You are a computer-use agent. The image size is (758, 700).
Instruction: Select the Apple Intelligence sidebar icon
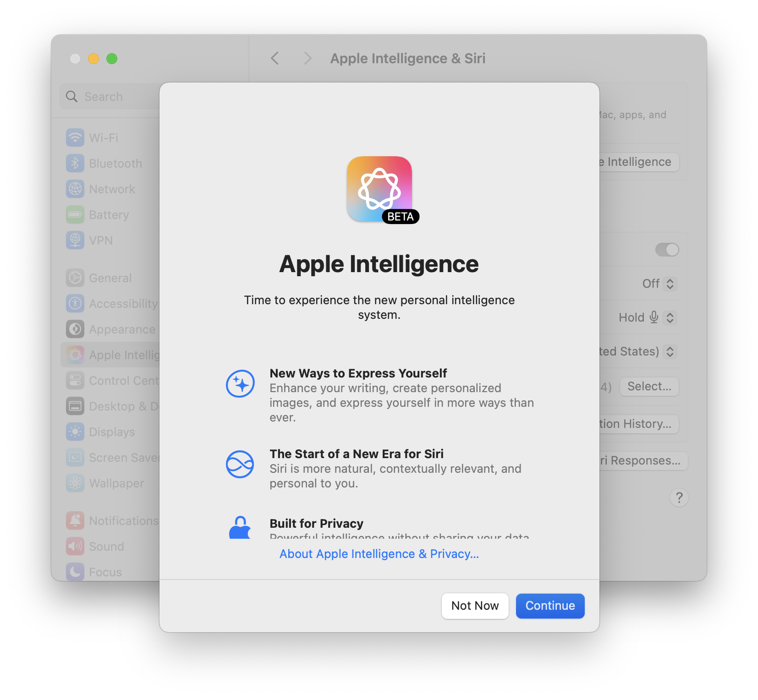coord(75,355)
